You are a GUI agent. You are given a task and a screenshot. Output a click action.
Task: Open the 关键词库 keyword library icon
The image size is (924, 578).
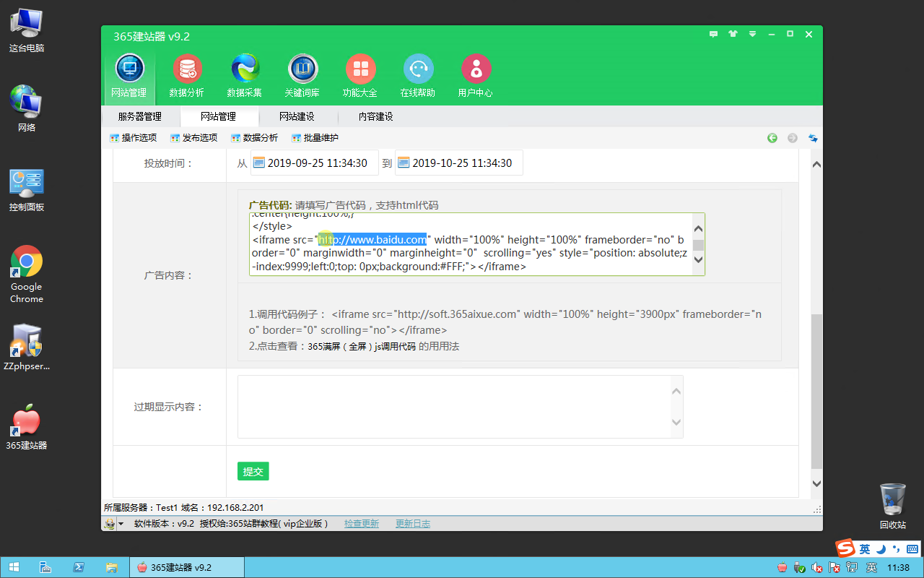click(302, 76)
